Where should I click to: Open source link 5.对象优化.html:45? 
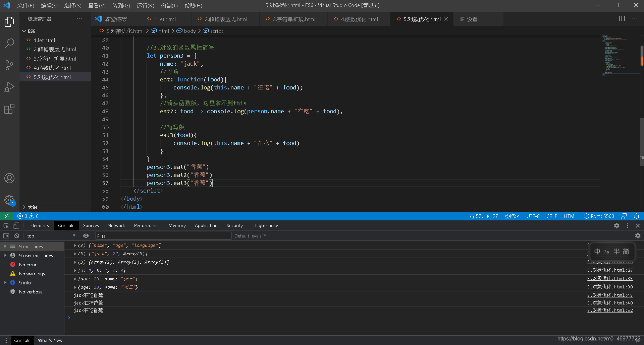click(610, 295)
